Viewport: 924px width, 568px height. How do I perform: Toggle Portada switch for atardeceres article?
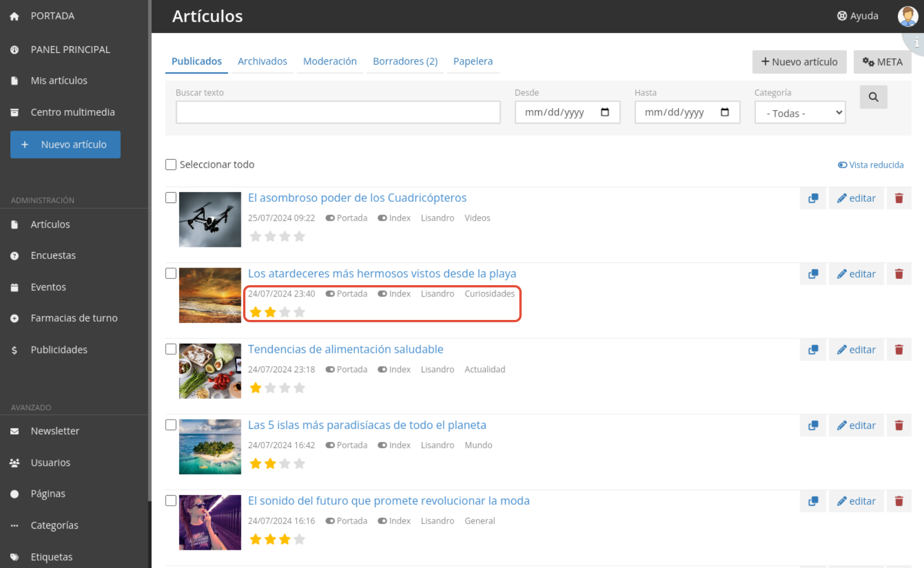pyautogui.click(x=330, y=294)
